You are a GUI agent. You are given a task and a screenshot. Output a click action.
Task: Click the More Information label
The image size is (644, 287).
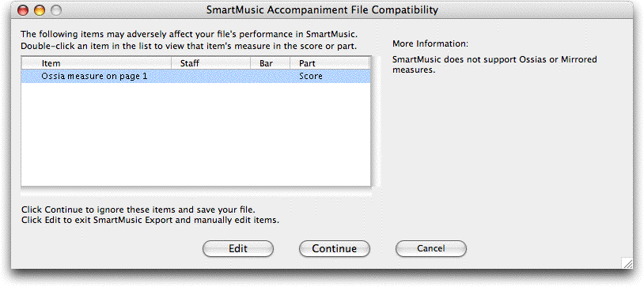point(430,43)
